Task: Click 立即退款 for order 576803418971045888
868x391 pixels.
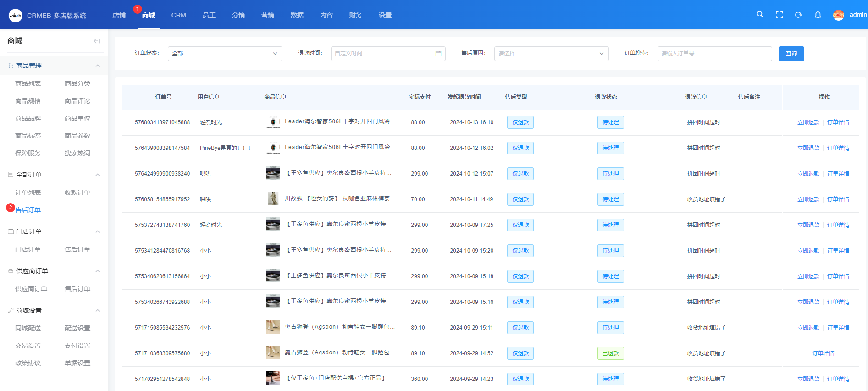Action: pos(808,122)
